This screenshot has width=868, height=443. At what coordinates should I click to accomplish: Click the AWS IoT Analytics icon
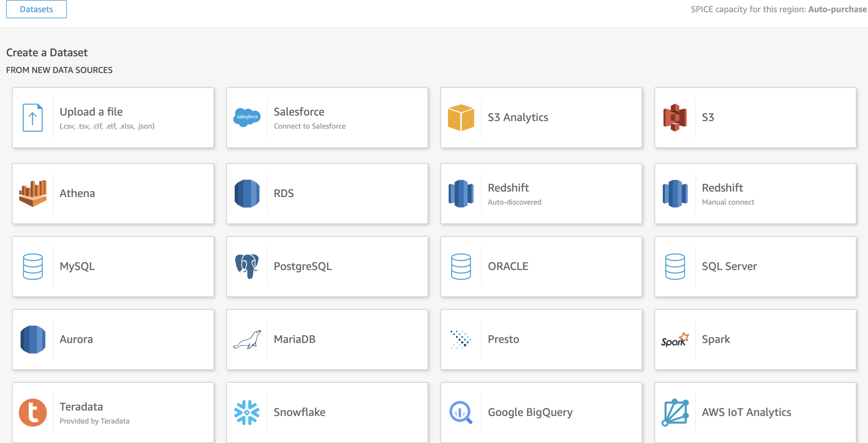(x=675, y=412)
